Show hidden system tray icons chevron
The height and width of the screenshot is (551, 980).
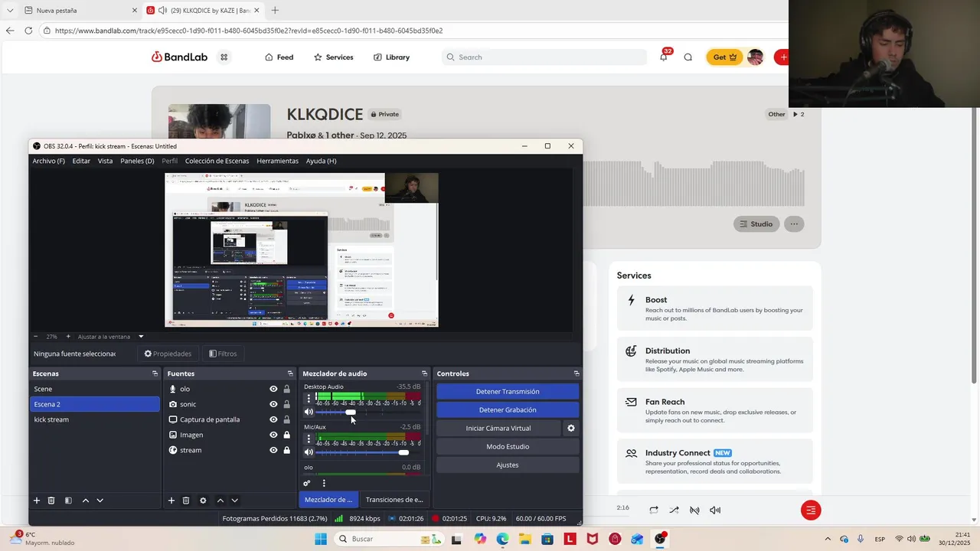(x=828, y=539)
